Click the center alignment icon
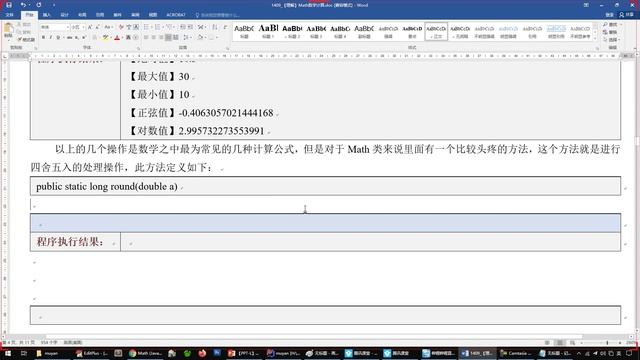The height and width of the screenshot is (360, 640). tap(153, 38)
